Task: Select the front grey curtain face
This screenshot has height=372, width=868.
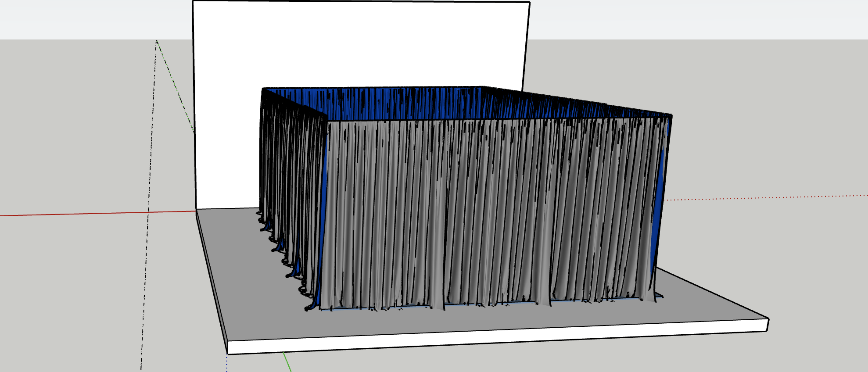Action: tap(483, 211)
